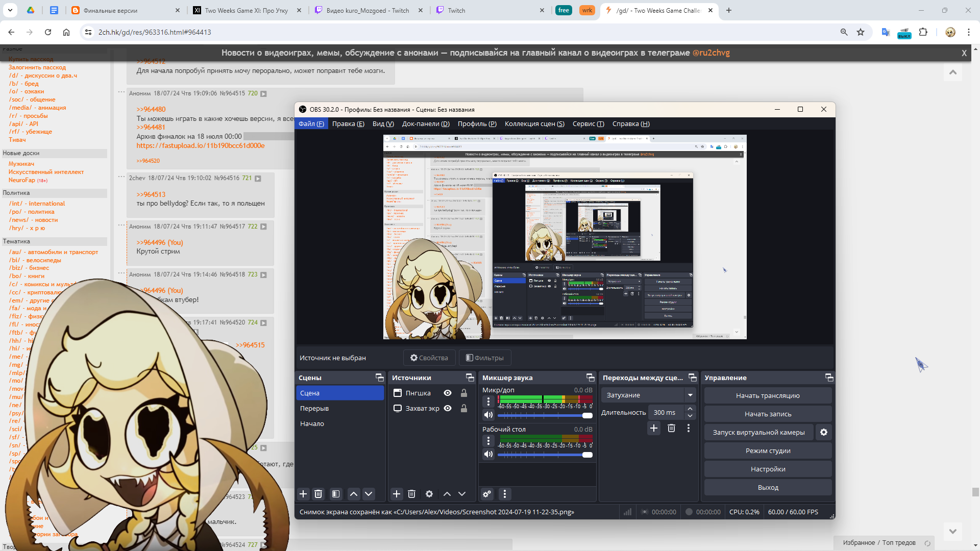Remove selected source via trash icon in Sources panel
The height and width of the screenshot is (551, 980).
tap(412, 494)
